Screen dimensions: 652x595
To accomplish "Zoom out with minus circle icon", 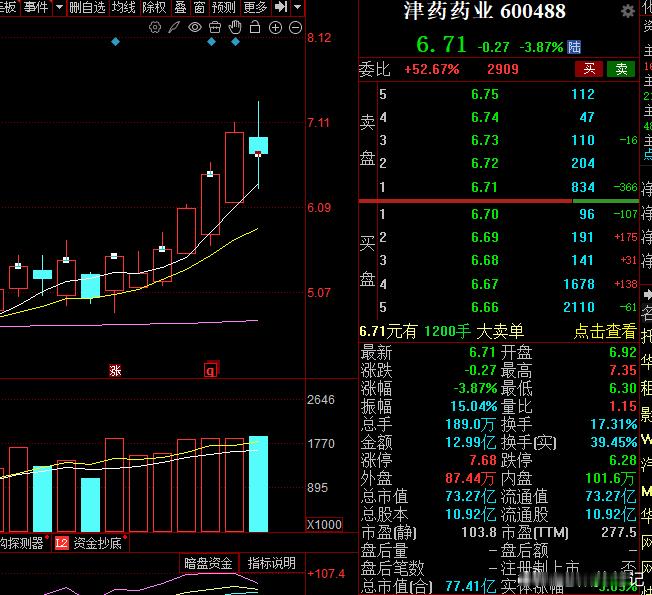I will click(x=295, y=28).
